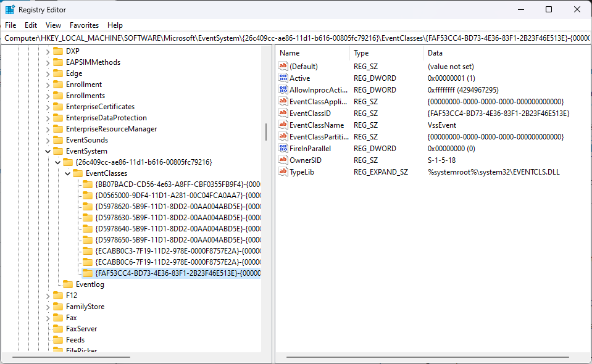Open the View menu
Screen dimensions: 592x364
54,25
